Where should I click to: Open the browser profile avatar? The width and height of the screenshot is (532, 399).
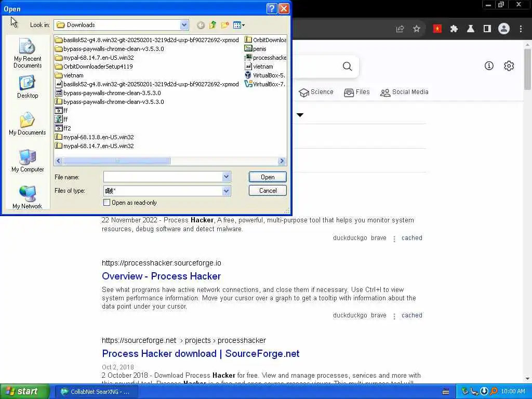point(504,29)
